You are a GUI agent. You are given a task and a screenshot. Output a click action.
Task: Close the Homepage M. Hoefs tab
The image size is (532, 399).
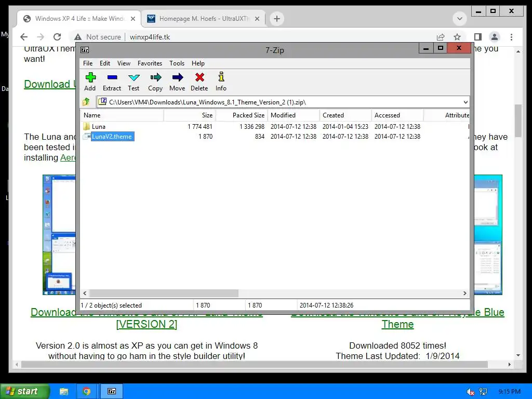click(257, 19)
